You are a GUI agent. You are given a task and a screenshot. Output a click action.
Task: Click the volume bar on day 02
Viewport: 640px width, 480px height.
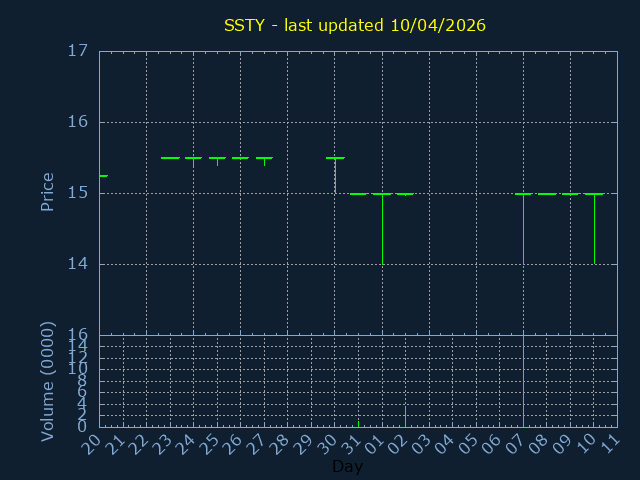405,416
